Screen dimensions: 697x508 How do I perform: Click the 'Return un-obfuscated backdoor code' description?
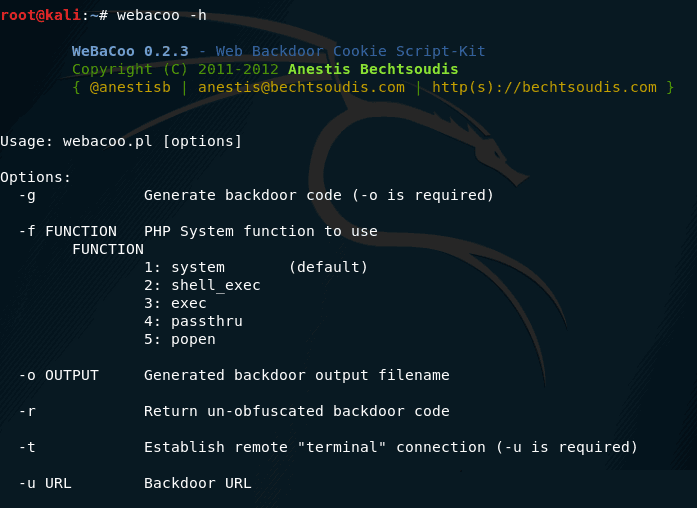296,412
